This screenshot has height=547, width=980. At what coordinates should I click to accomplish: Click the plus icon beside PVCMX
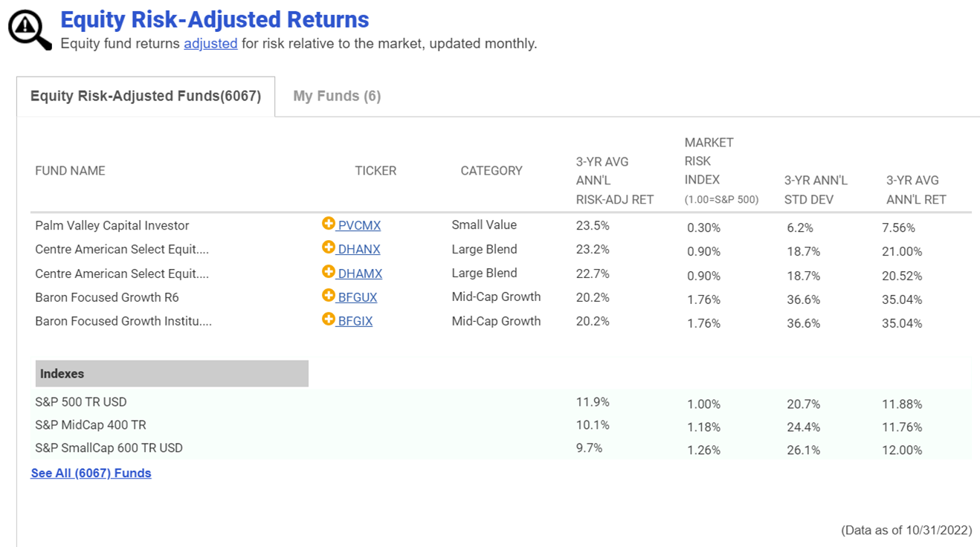click(x=328, y=224)
